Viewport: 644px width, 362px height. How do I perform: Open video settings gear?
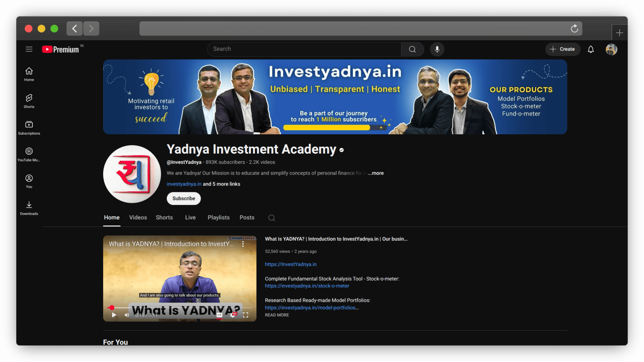[233, 315]
